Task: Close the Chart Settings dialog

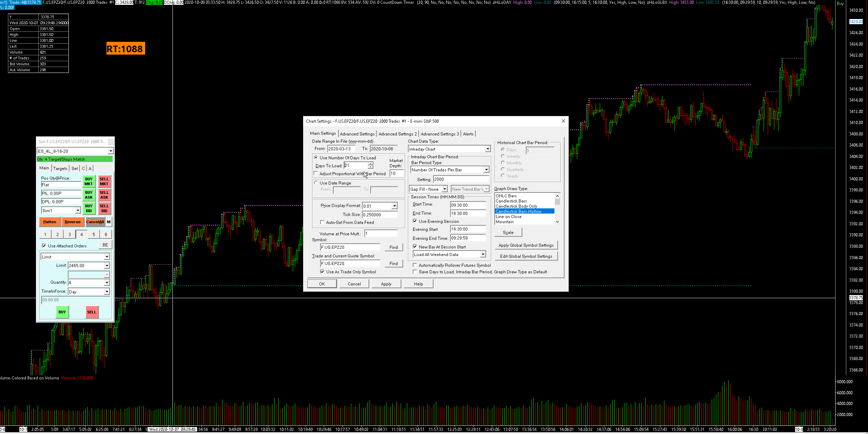Action: coord(563,121)
